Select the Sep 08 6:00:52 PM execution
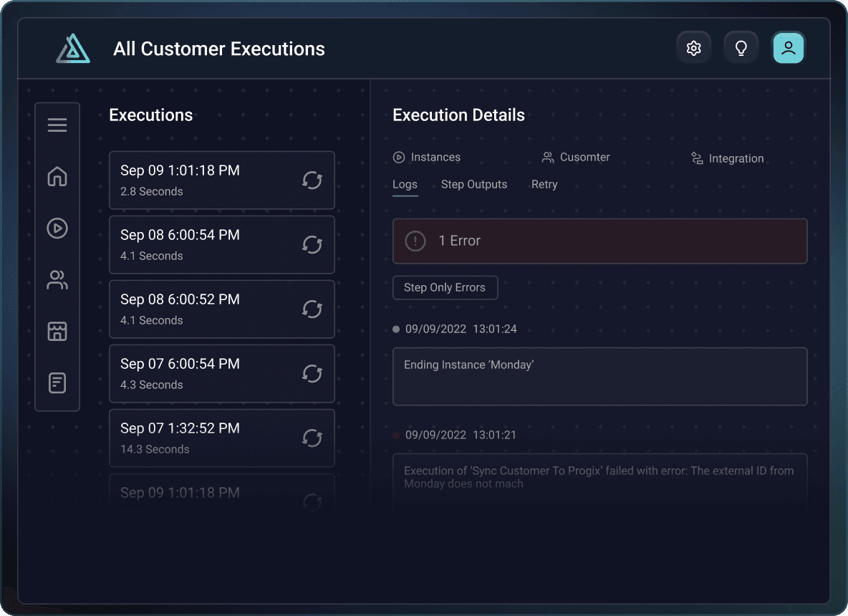The height and width of the screenshot is (616, 848). coord(222,309)
